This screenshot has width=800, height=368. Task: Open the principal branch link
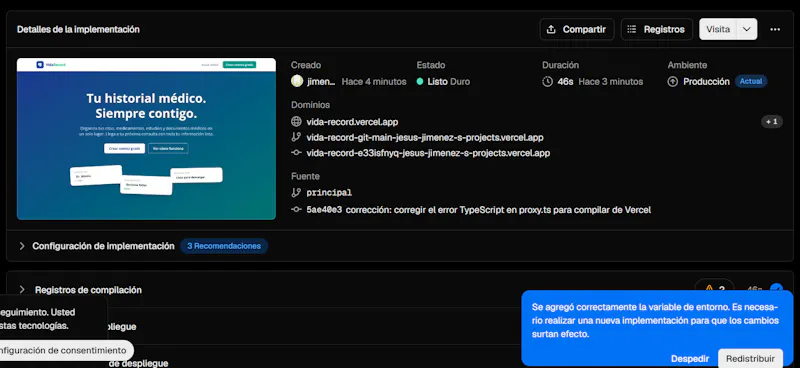329,192
